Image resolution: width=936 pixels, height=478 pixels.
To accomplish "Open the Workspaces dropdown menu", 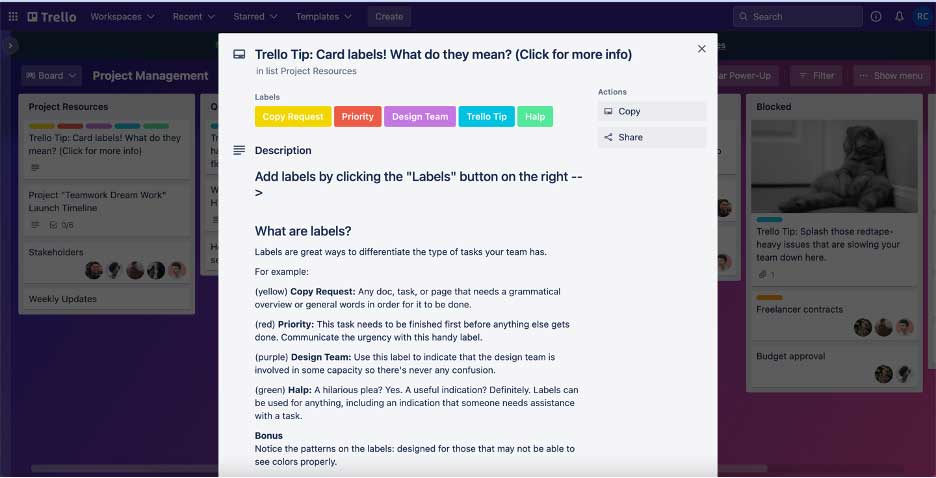I will [x=122, y=17].
